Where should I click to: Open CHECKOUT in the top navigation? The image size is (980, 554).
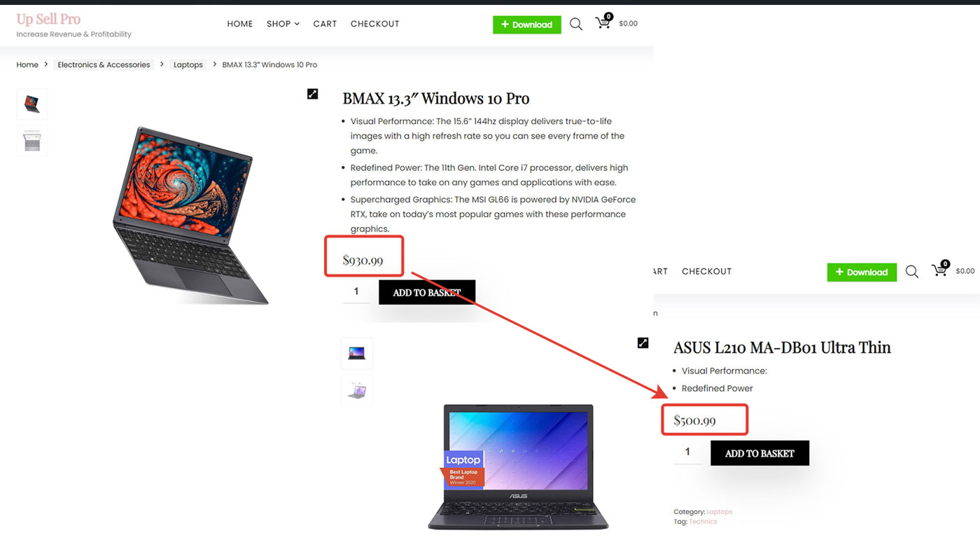pyautogui.click(x=375, y=24)
